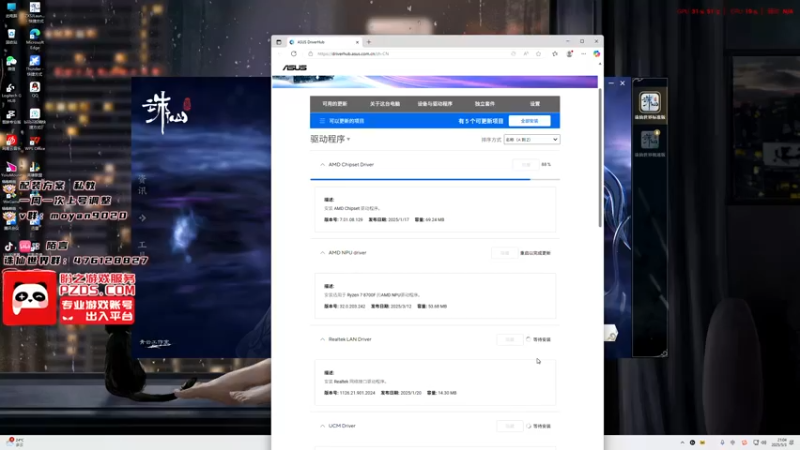Open Microsoft Edge desktop shortcut
This screenshot has width=800, height=450.
coord(35,38)
